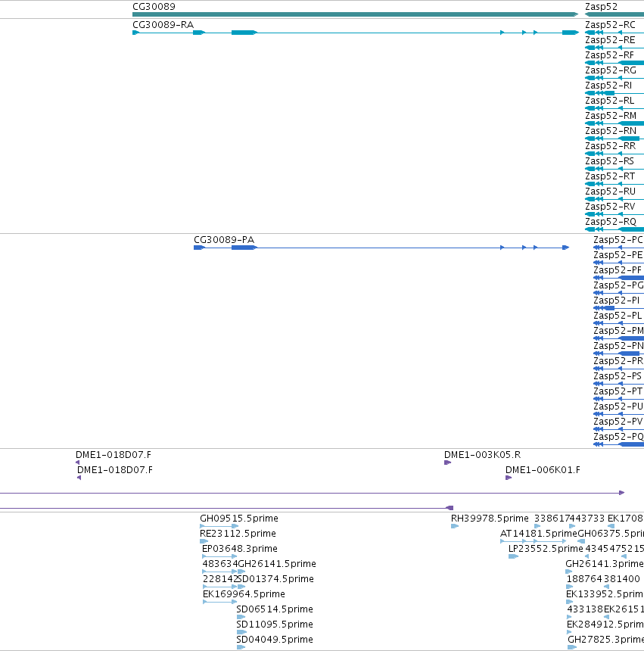Select the GH09515.5prime EST
Screen dimensions: 644x651
pyautogui.click(x=239, y=519)
